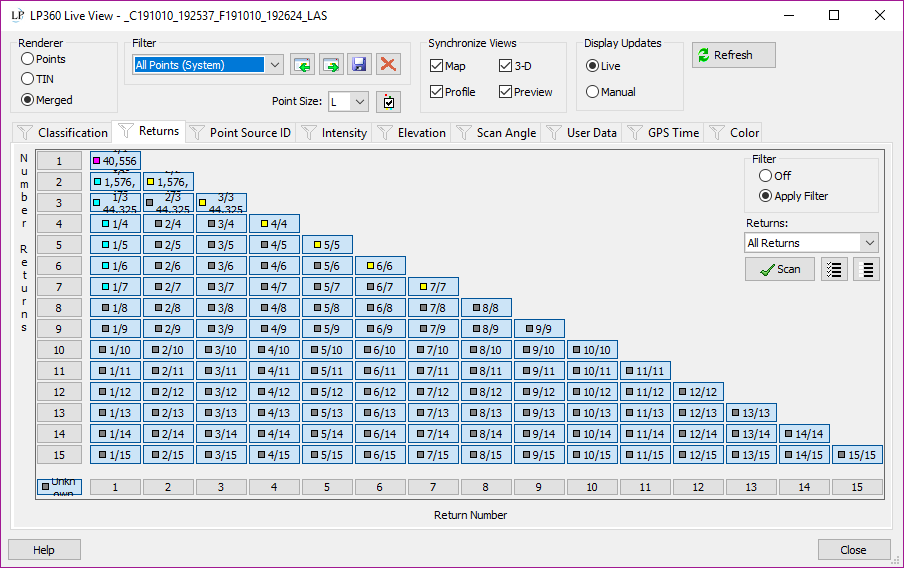Click the magenta swatch in the 40,556 cell
The width and height of the screenshot is (904, 568).
click(97, 161)
